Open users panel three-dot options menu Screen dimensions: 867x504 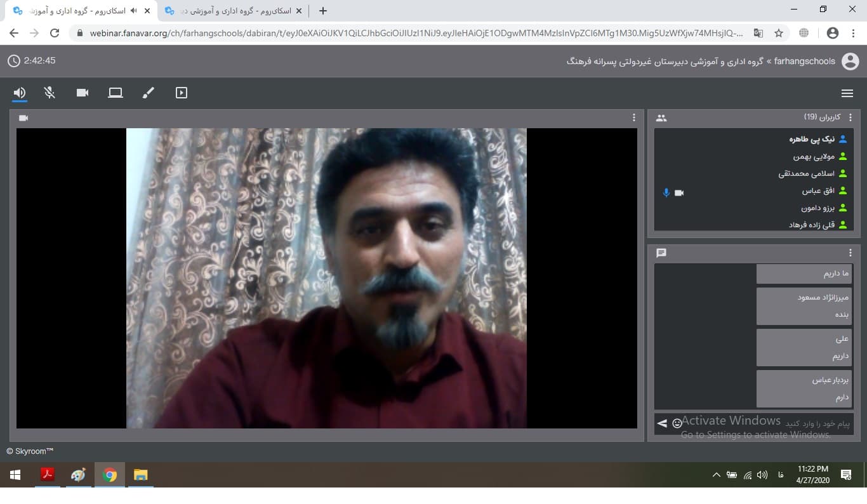[x=850, y=117]
